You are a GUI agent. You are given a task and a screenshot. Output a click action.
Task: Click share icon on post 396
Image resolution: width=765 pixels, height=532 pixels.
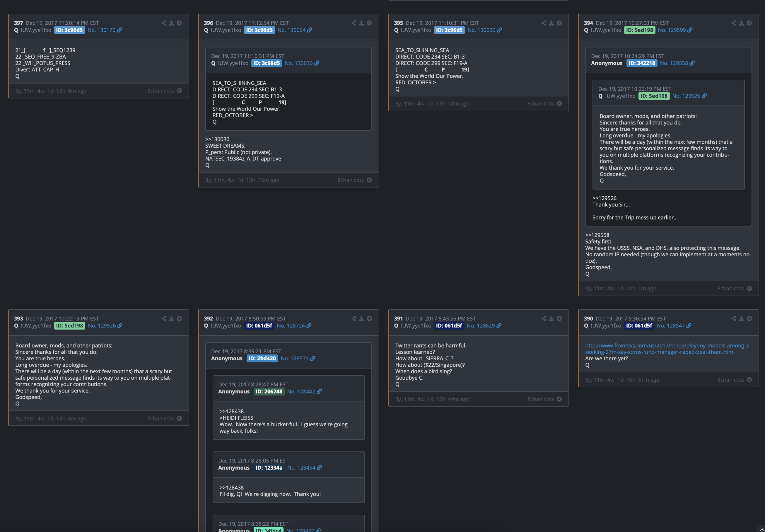354,23
